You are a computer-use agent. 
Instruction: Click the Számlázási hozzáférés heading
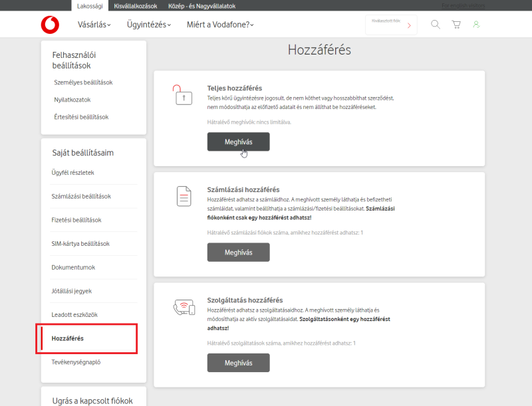243,189
